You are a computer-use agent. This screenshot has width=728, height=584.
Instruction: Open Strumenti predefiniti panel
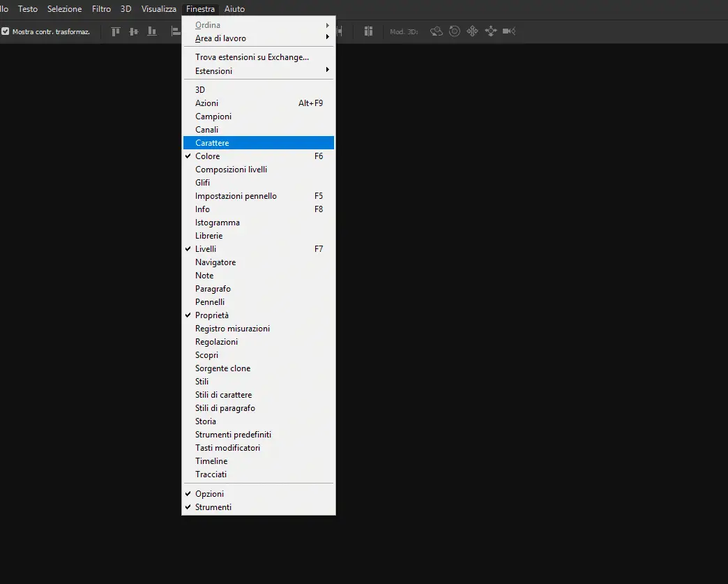tap(259, 435)
